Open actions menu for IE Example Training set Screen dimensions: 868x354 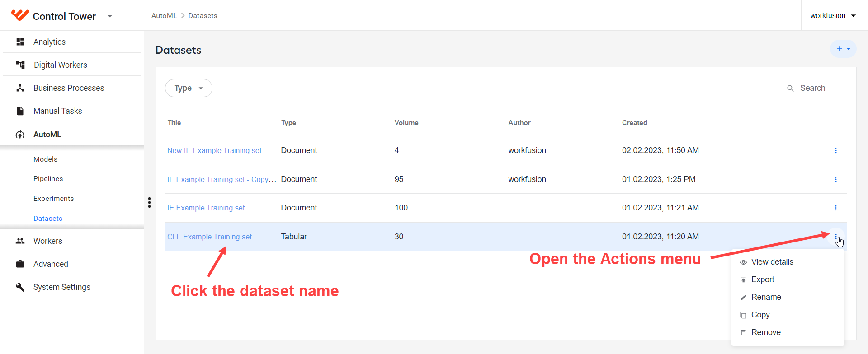tap(835, 208)
